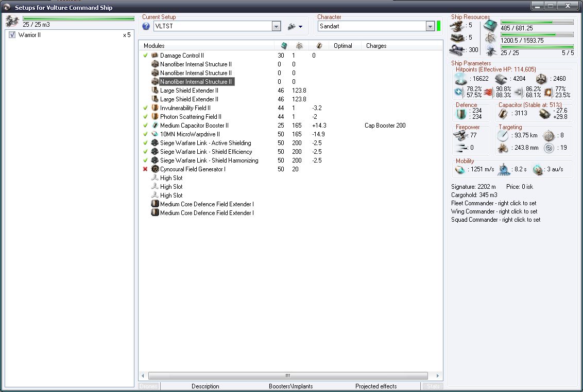Viewport: 583px width, 392px height.
Task: Click the Modules column header
Action: (x=207, y=46)
